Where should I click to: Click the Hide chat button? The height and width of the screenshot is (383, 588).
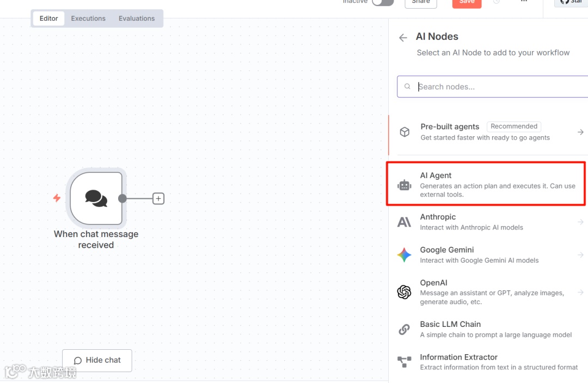coord(97,360)
